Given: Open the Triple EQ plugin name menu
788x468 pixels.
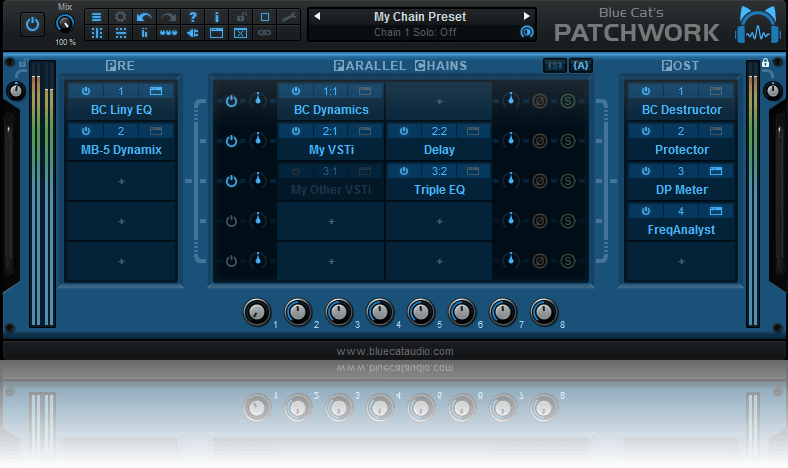Looking at the screenshot, I should tap(439, 190).
